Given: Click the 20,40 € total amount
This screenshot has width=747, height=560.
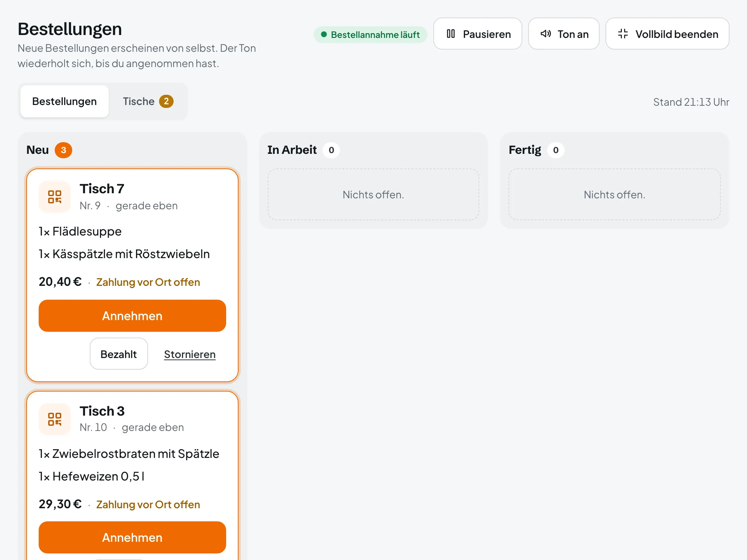Looking at the screenshot, I should pos(60,282).
